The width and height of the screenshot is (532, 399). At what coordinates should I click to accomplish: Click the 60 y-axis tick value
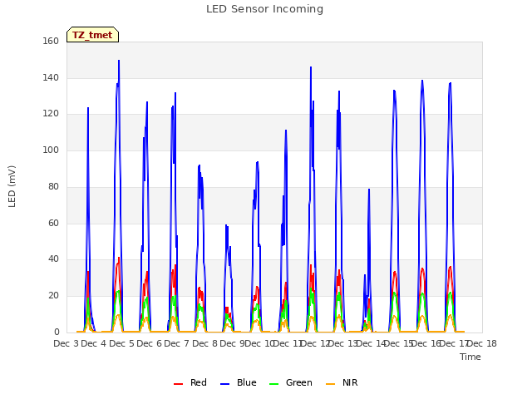tap(53, 223)
